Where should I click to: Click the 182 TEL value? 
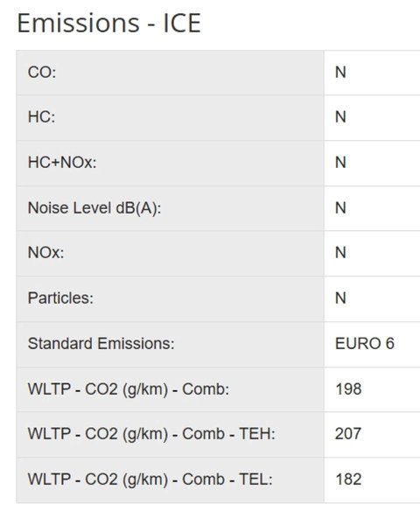pyautogui.click(x=348, y=479)
